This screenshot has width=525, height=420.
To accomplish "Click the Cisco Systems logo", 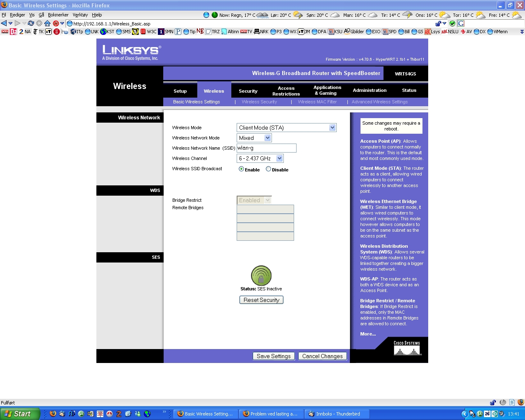I will coord(407,348).
